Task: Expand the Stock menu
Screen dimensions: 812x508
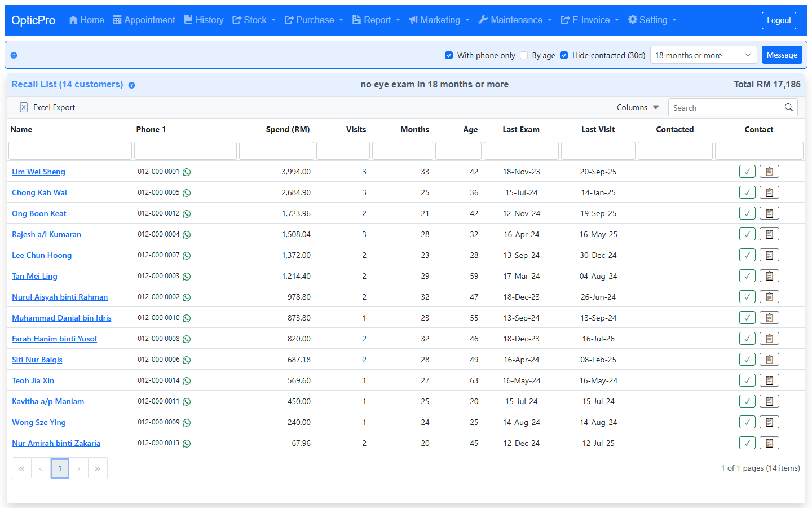Action: [x=254, y=20]
